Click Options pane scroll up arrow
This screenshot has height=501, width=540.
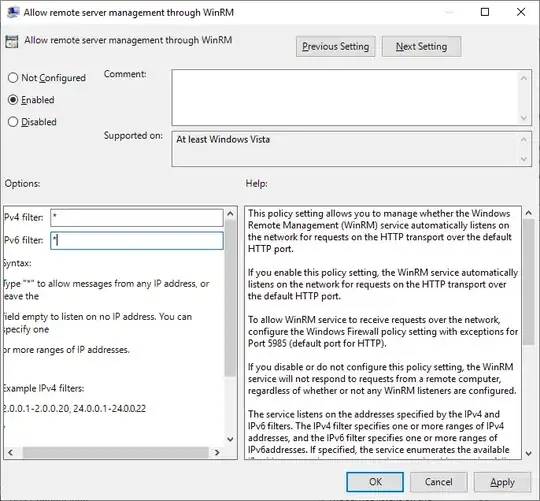(230, 213)
